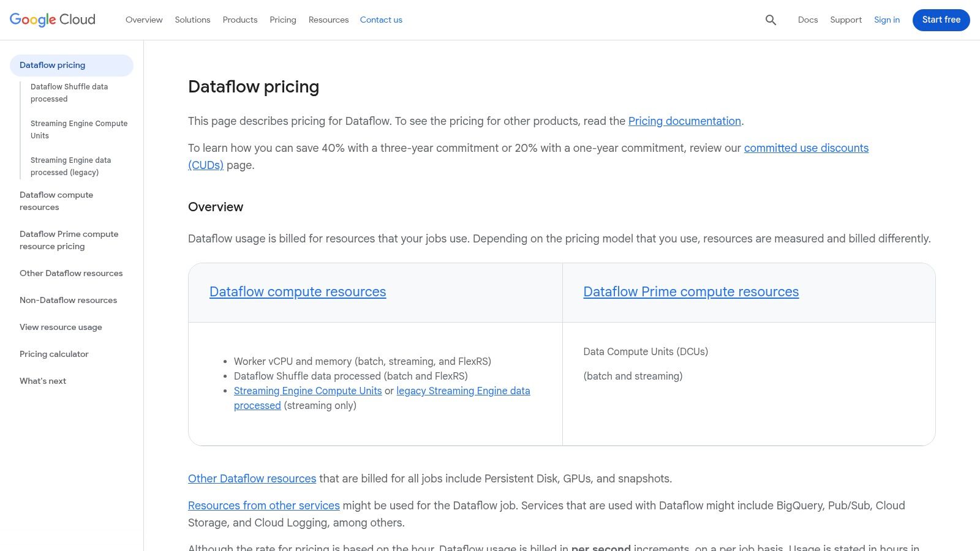Open Streaming Engine Compute Units in sidebar
980x551 pixels.
(79, 129)
